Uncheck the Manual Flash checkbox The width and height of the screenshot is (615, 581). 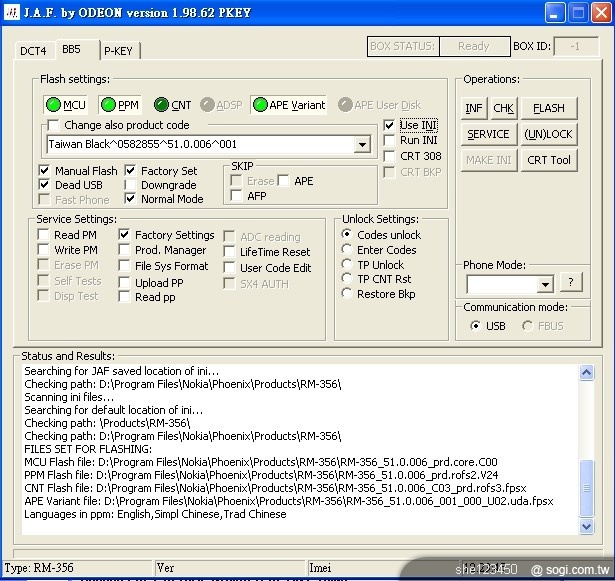point(44,171)
